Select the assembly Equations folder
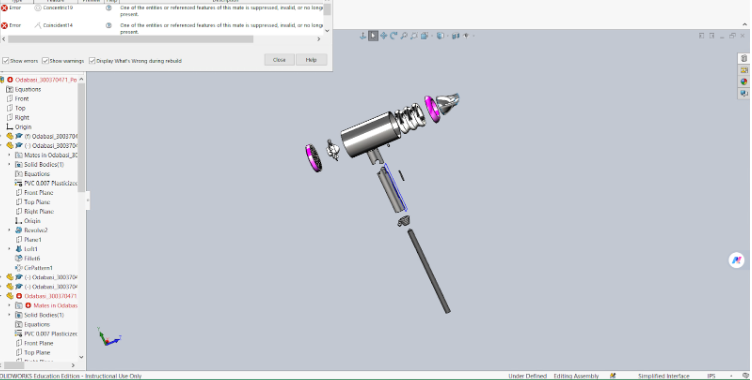The image size is (752, 380). pos(28,89)
